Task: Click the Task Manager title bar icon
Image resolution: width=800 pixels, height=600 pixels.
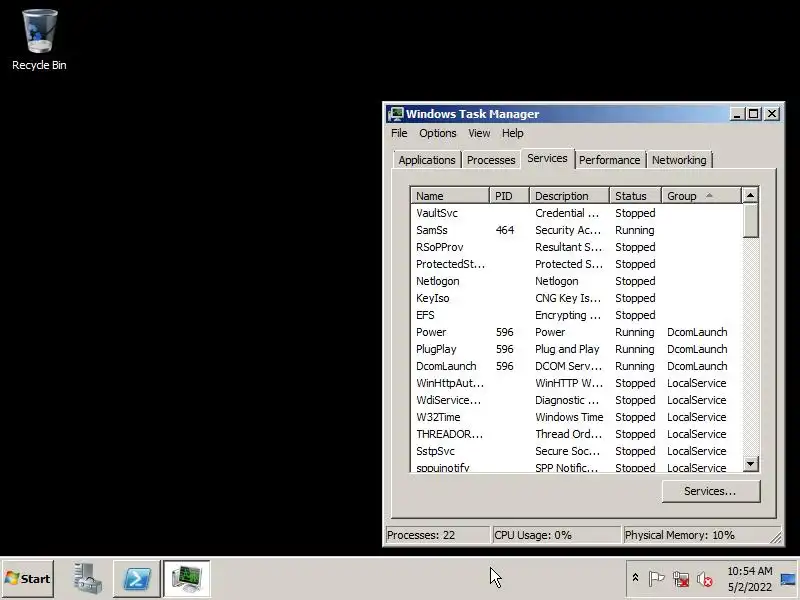Action: [395, 114]
